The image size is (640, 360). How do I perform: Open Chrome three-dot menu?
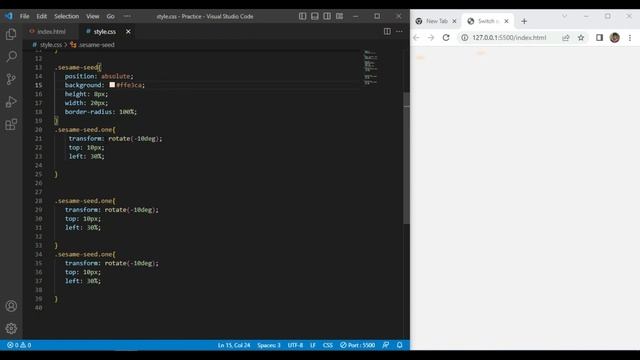pyautogui.click(x=630, y=38)
